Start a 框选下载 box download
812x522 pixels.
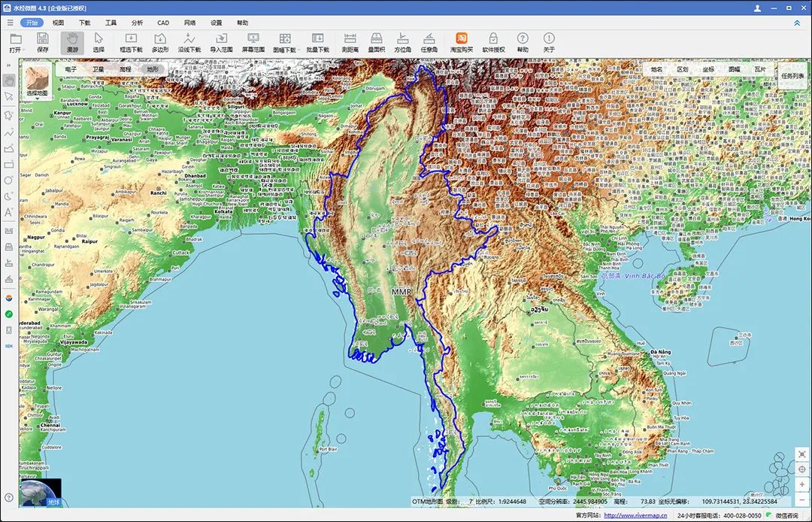[x=131, y=42]
